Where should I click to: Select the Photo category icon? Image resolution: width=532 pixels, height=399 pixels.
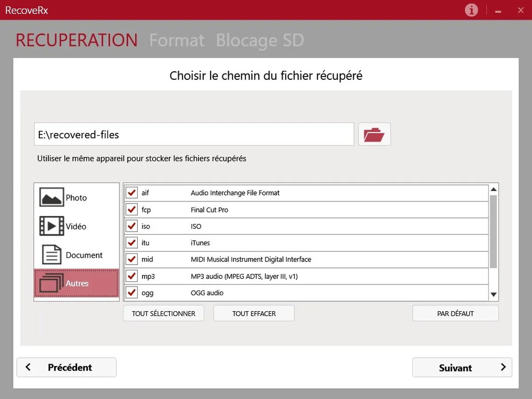[x=52, y=197]
